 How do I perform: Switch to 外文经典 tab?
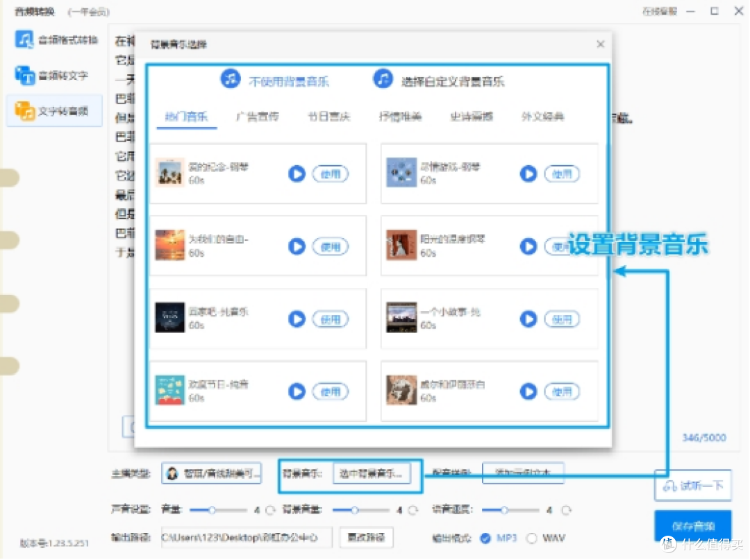(543, 117)
